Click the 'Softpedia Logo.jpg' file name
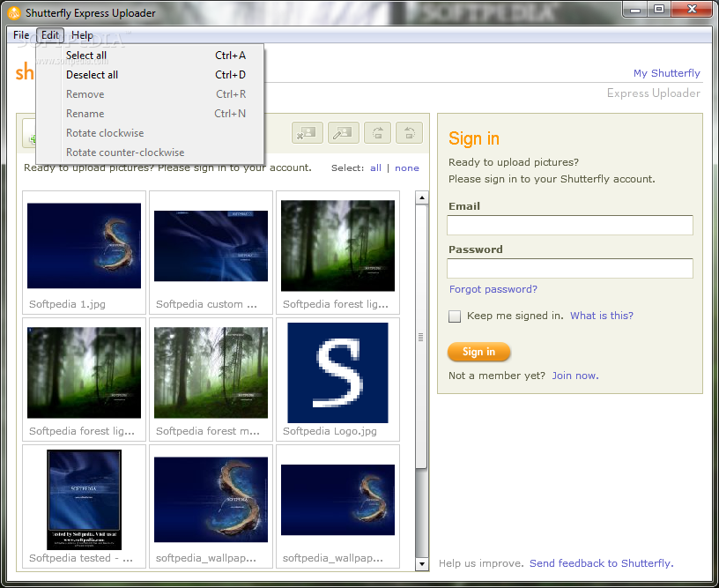This screenshot has width=719, height=588. click(330, 431)
